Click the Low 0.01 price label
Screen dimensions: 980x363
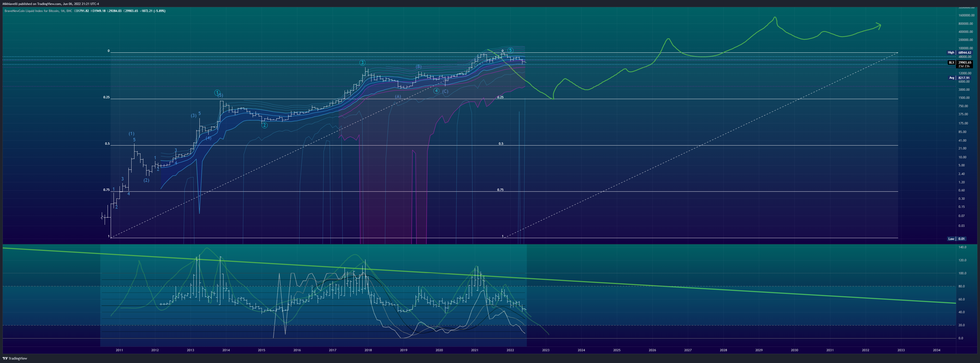click(957, 239)
